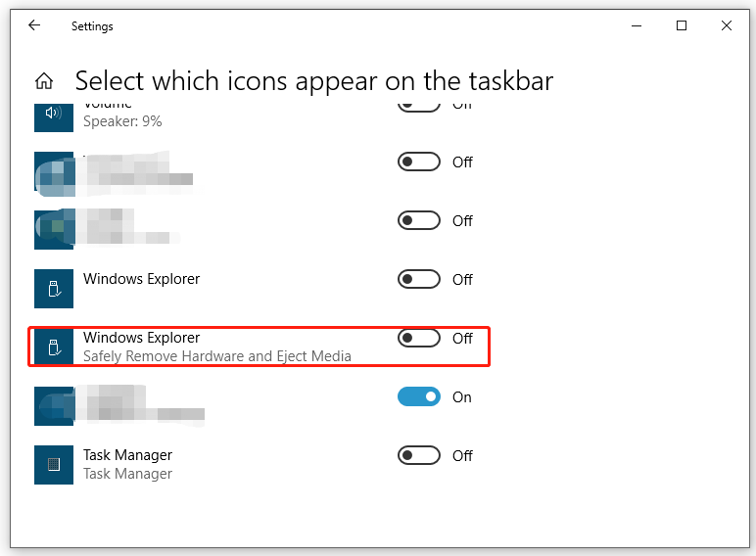Minimize the Settings window
Screen dimensions: 756x556
(x=637, y=26)
